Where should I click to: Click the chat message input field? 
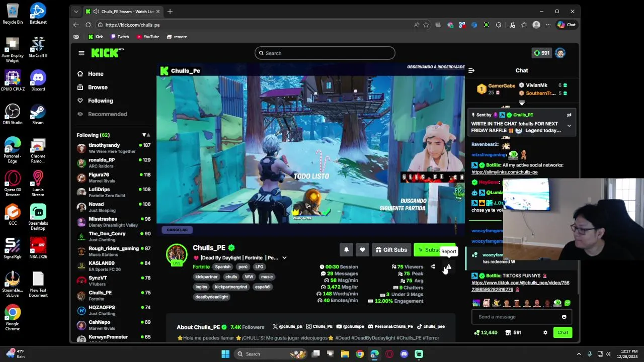tap(522, 317)
